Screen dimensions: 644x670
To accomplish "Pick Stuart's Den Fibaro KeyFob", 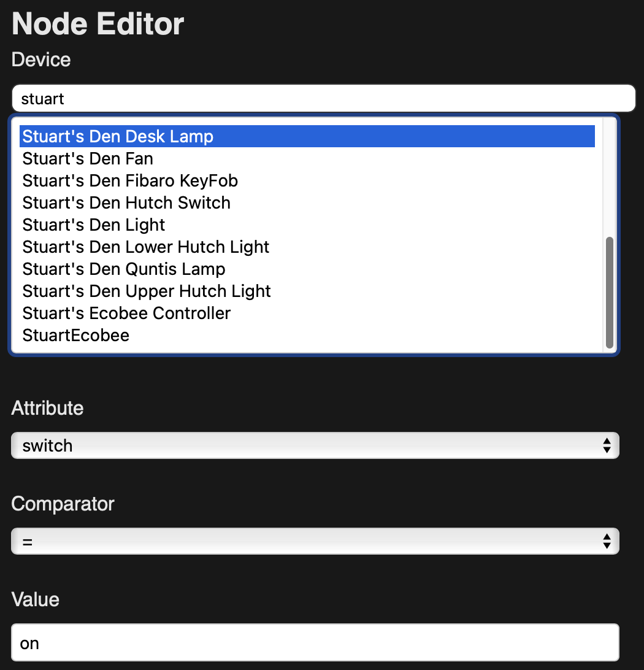I will point(130,181).
